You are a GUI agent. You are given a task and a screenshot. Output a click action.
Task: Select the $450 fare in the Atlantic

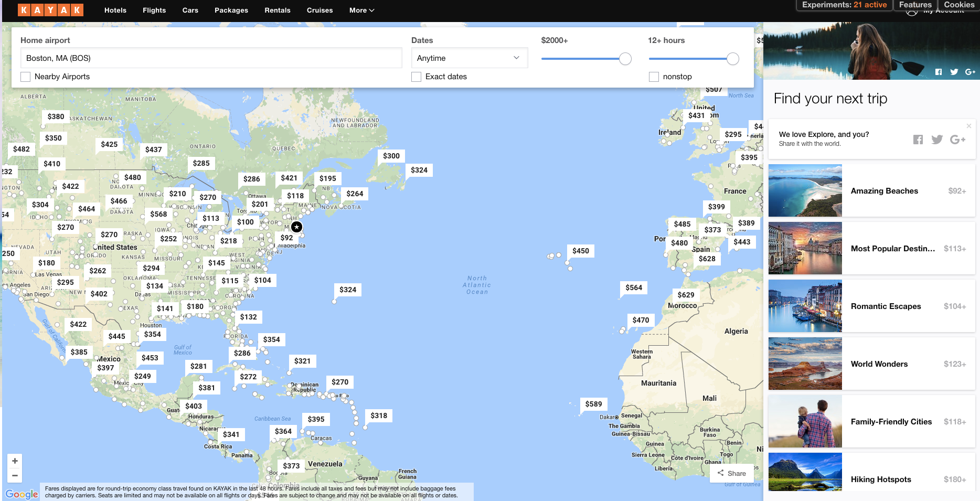[581, 251]
